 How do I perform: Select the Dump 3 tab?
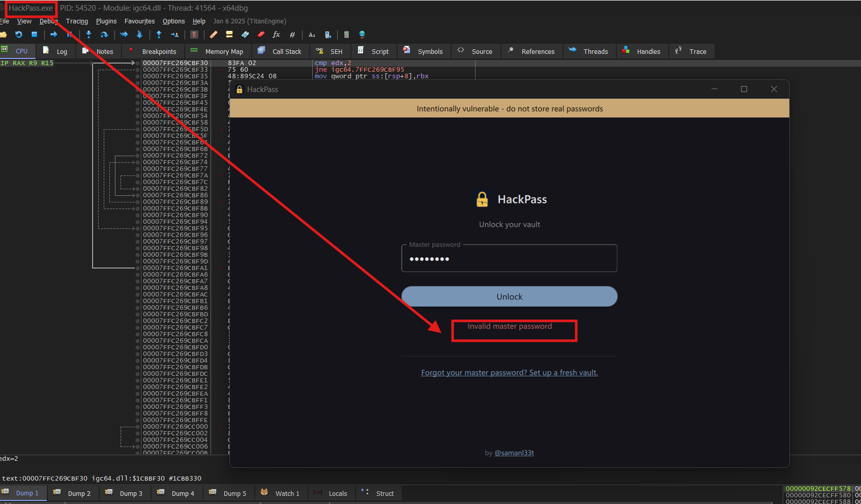pyautogui.click(x=125, y=493)
